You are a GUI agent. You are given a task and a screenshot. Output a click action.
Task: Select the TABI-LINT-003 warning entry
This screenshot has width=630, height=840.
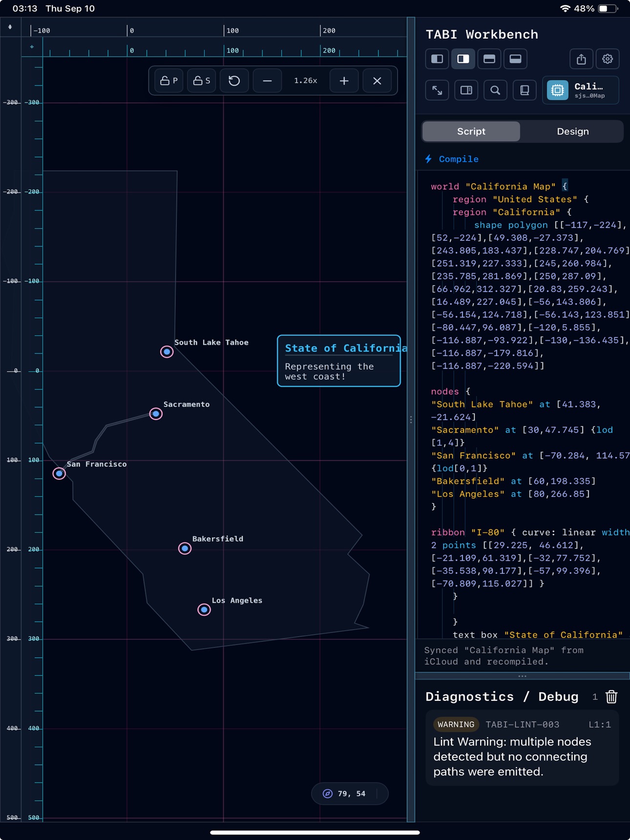tap(522, 749)
